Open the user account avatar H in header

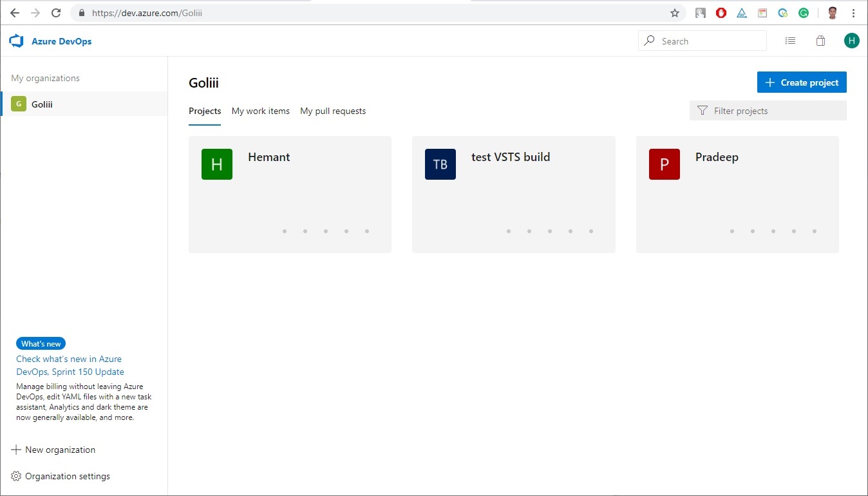click(x=852, y=41)
